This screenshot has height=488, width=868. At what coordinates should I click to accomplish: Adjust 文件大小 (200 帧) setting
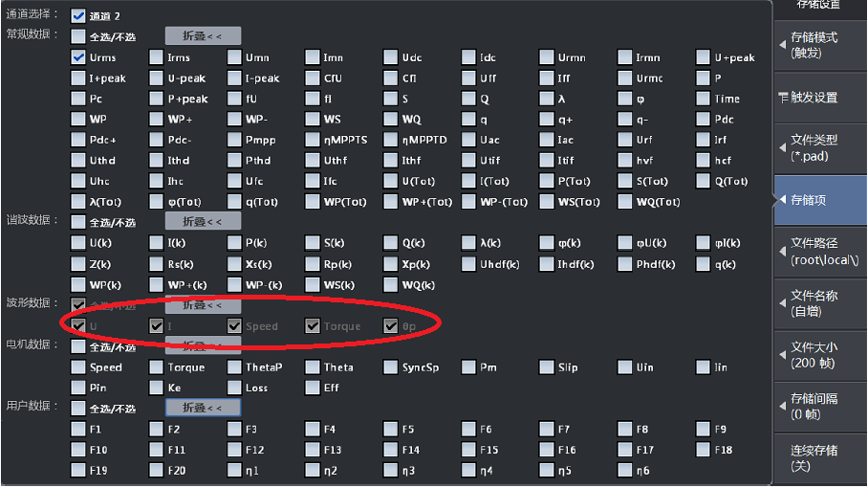click(x=820, y=355)
